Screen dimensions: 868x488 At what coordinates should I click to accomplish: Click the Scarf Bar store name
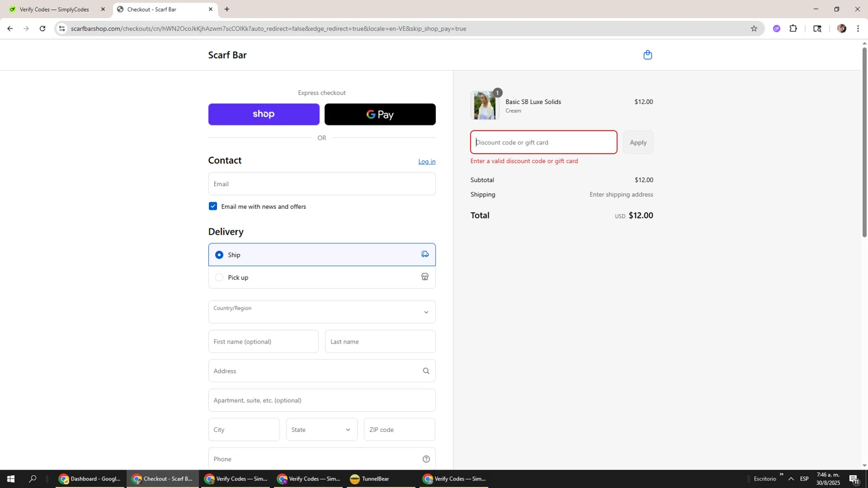[227, 55]
